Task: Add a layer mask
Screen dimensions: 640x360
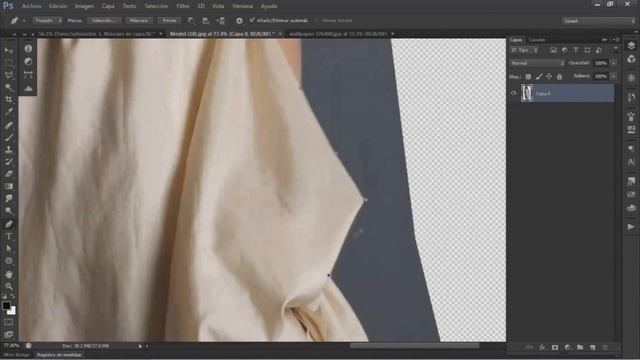Action: (x=555, y=347)
